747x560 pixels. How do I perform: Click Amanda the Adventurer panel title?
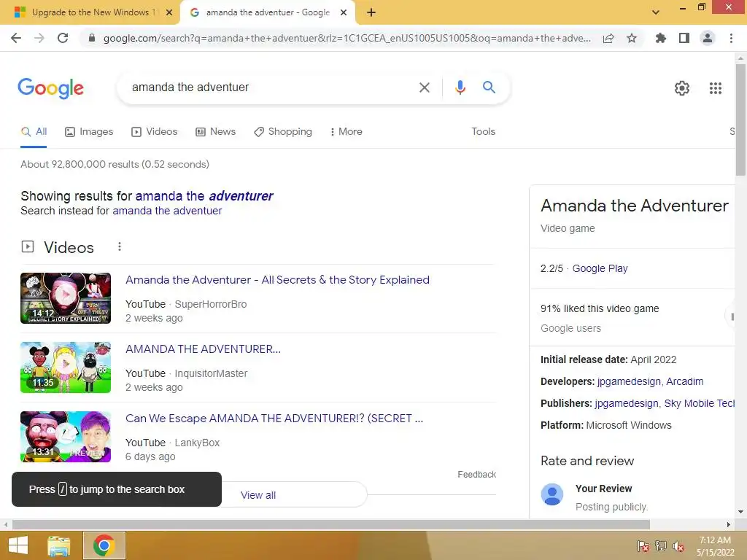[x=635, y=206]
